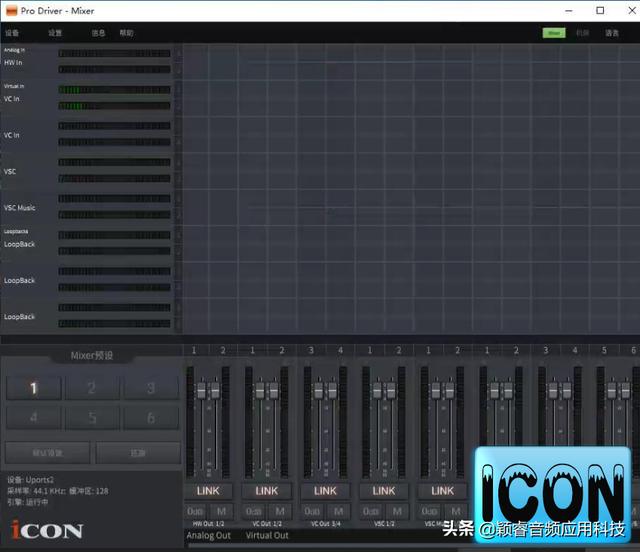Switch to the green Mixer tab
The image size is (640, 552).
click(553, 33)
